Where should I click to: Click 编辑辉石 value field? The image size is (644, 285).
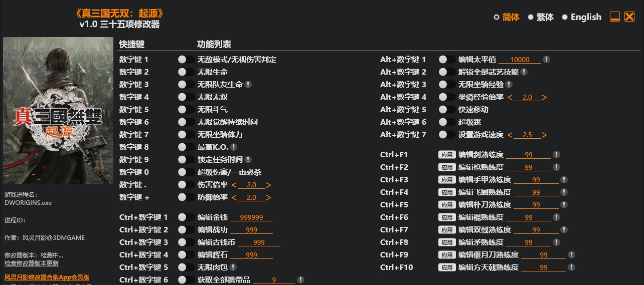click(x=251, y=255)
